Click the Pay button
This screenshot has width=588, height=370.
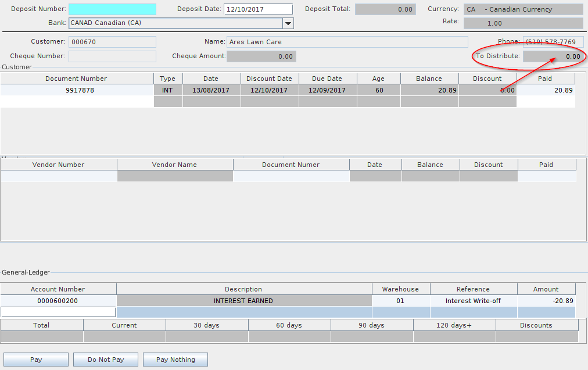point(36,360)
